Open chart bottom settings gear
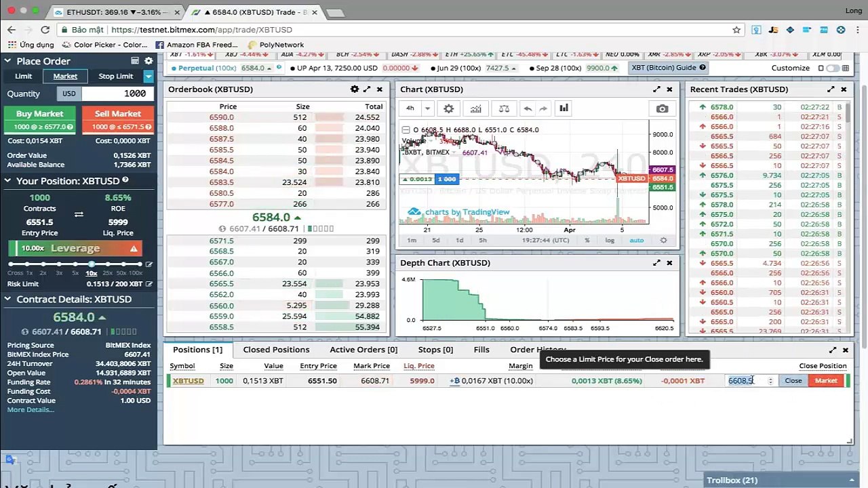 663,241
